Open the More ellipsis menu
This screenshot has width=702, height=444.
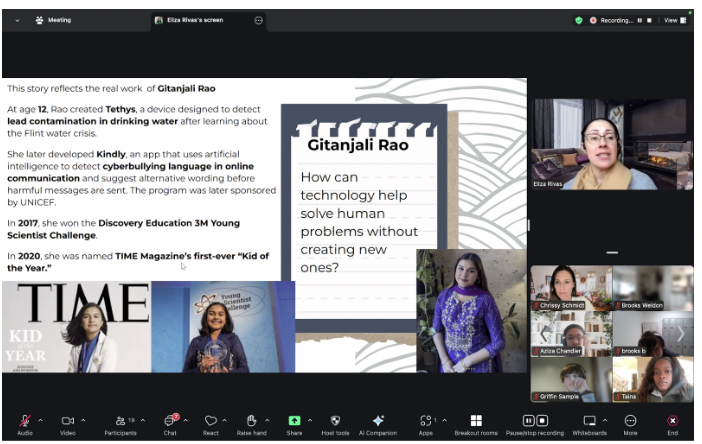tap(630, 421)
